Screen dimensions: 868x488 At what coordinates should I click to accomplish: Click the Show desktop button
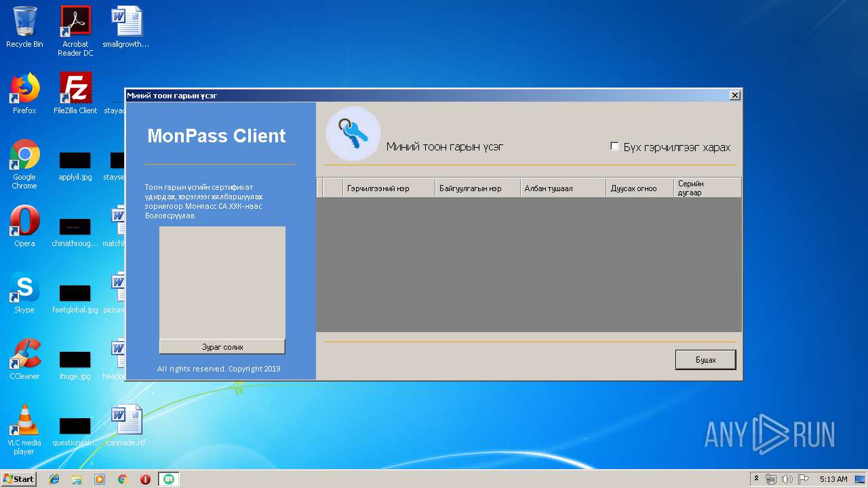click(x=861, y=479)
